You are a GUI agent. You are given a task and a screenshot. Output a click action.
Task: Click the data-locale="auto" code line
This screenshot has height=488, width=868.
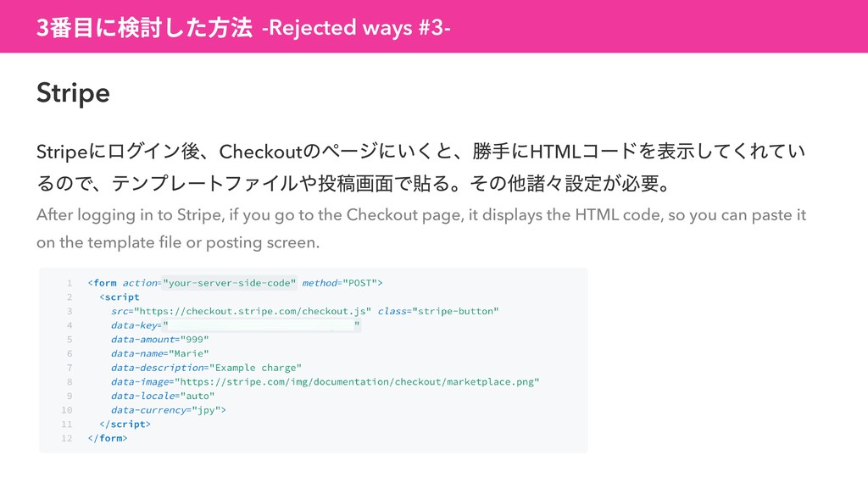point(163,396)
